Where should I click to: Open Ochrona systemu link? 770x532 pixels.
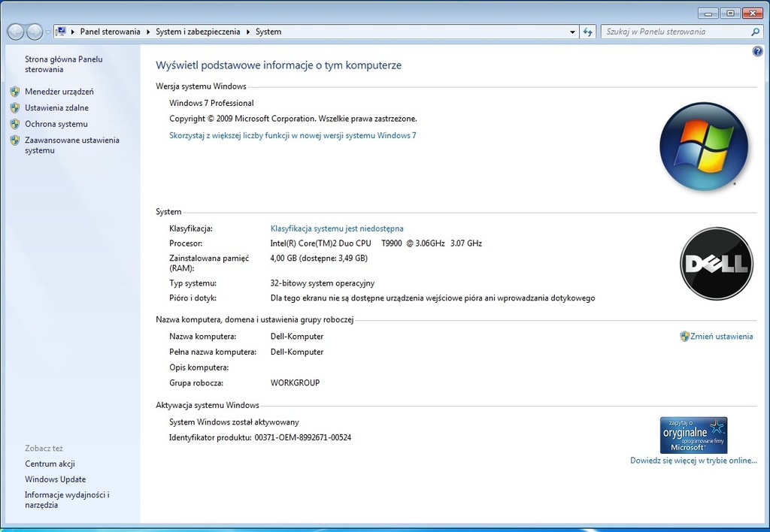[56, 124]
